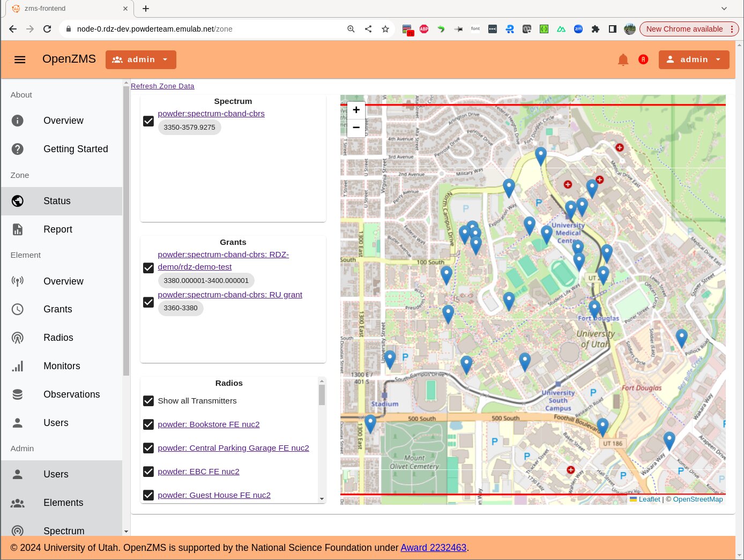744x560 pixels.
Task: Open the Extensions puzzle piece menu
Action: point(596,29)
